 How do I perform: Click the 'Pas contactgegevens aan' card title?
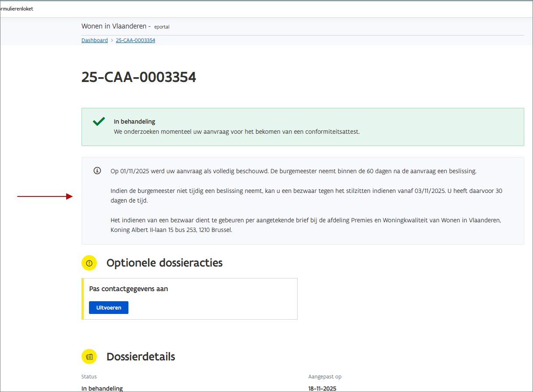pyautogui.click(x=128, y=289)
